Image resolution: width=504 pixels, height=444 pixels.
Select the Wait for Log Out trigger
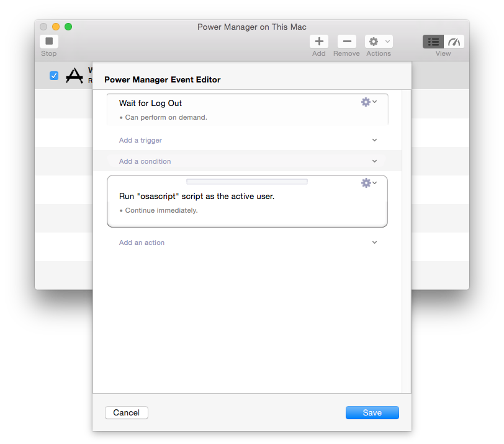click(248, 109)
